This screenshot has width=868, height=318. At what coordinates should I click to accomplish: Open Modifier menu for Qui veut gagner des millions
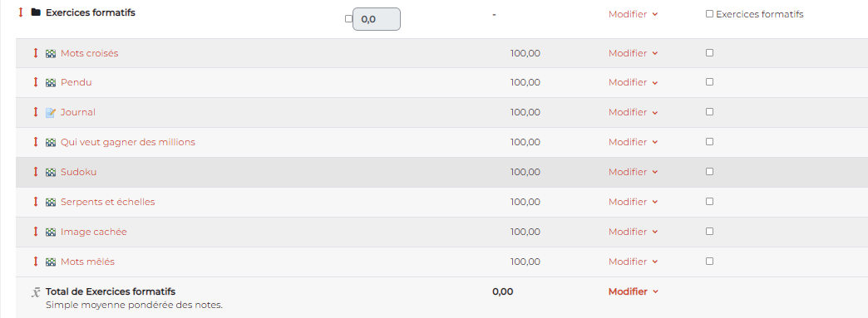(634, 142)
